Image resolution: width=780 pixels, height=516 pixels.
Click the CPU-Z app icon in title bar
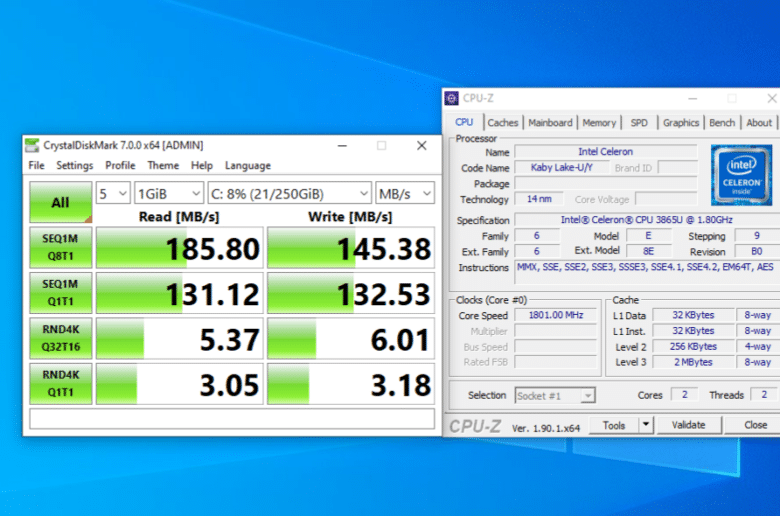451,98
